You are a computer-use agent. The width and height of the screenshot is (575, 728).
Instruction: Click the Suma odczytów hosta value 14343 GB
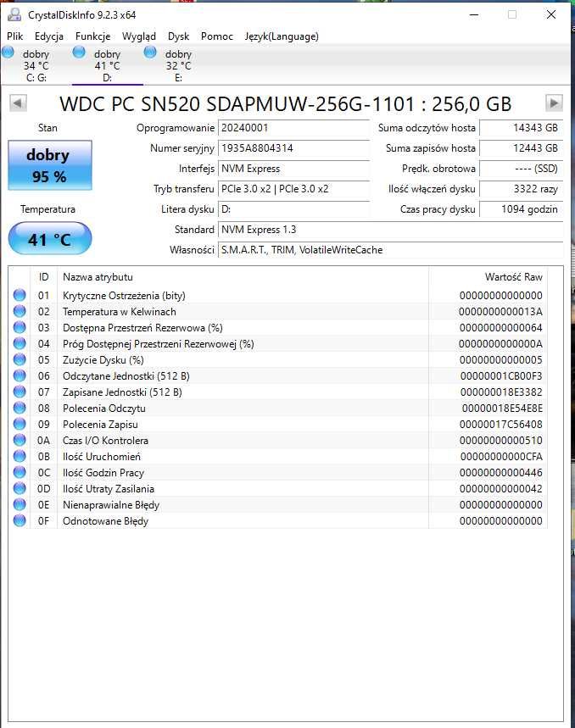(521, 128)
